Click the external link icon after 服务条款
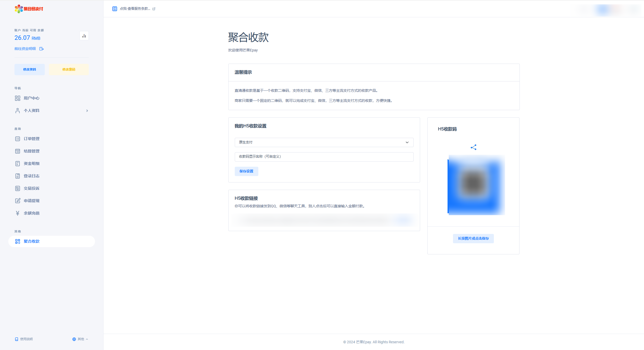The height and width of the screenshot is (350, 644). [x=154, y=9]
